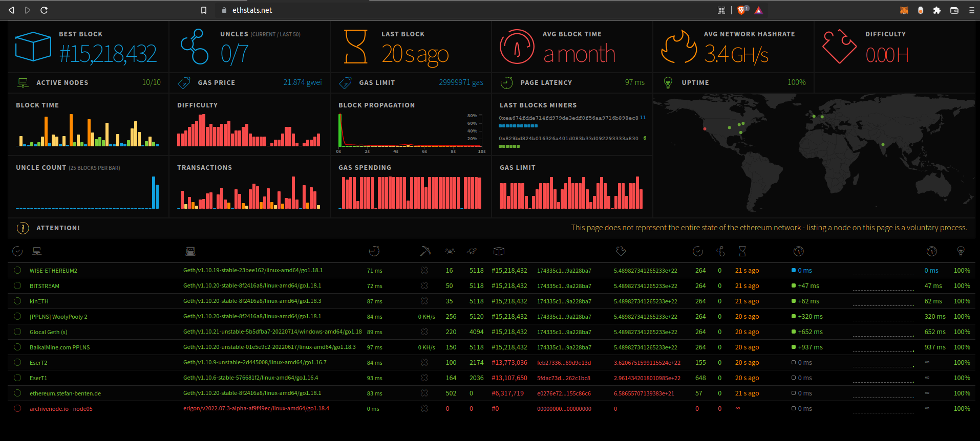Open Brave Shields lion icon
Screen dimensions: 980x441
point(741,10)
